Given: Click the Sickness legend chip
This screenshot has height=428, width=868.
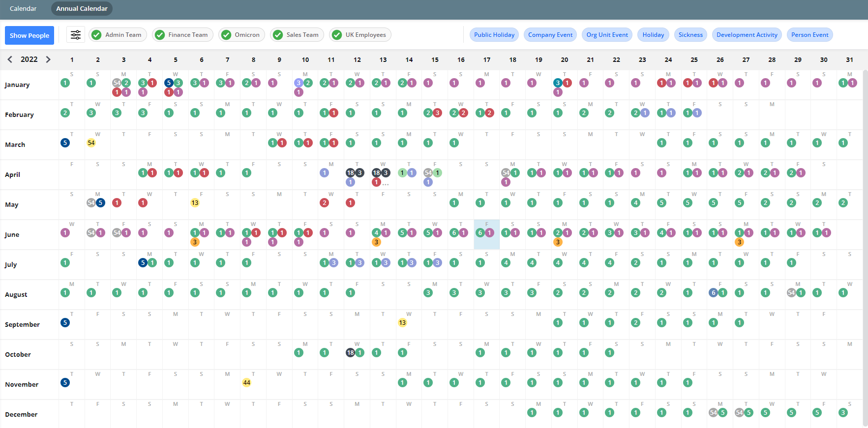Looking at the screenshot, I should [690, 35].
